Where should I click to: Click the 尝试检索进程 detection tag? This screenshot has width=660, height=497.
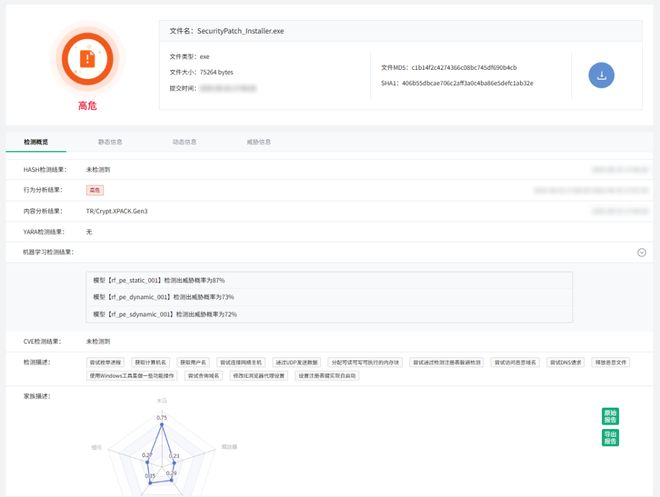pos(106,361)
